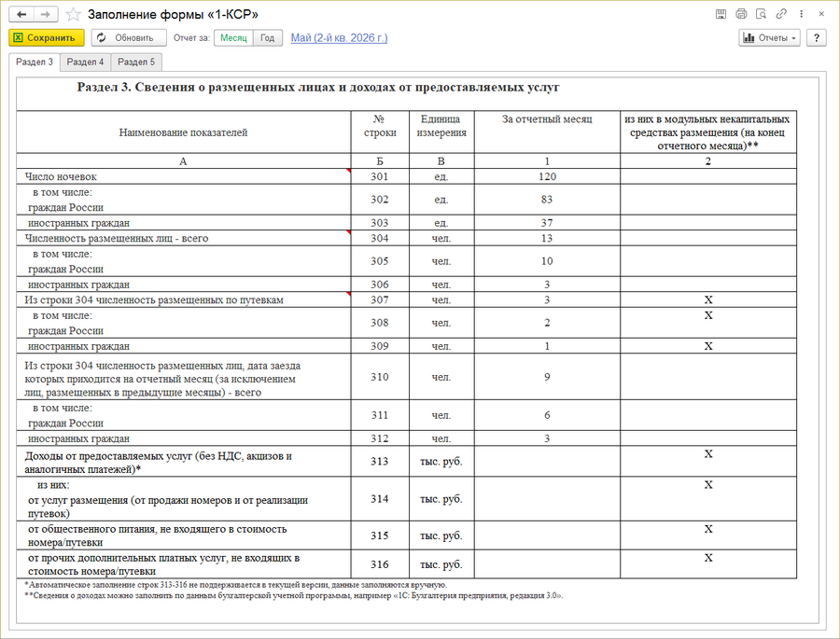Select the Раздел 3 tab

pyautogui.click(x=35, y=62)
